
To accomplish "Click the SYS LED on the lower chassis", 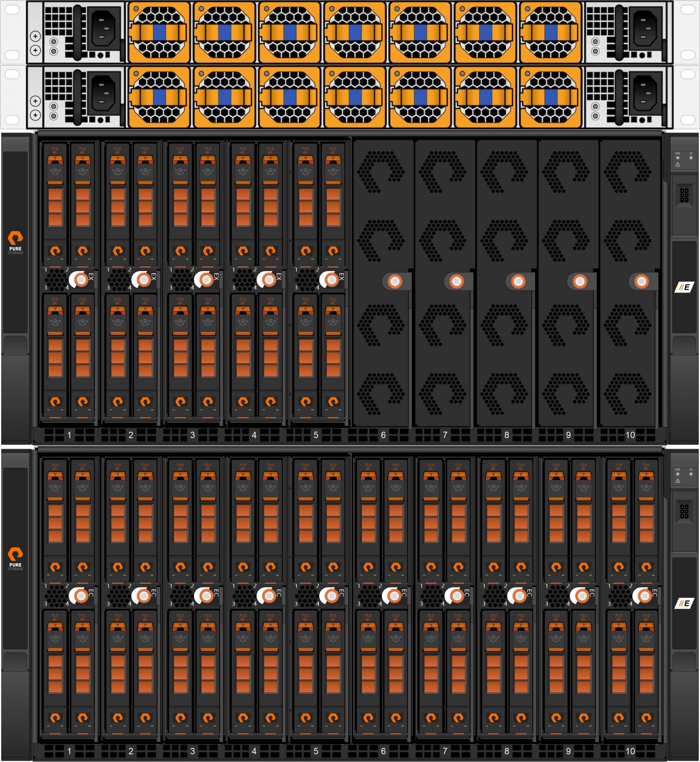I will [x=678, y=474].
